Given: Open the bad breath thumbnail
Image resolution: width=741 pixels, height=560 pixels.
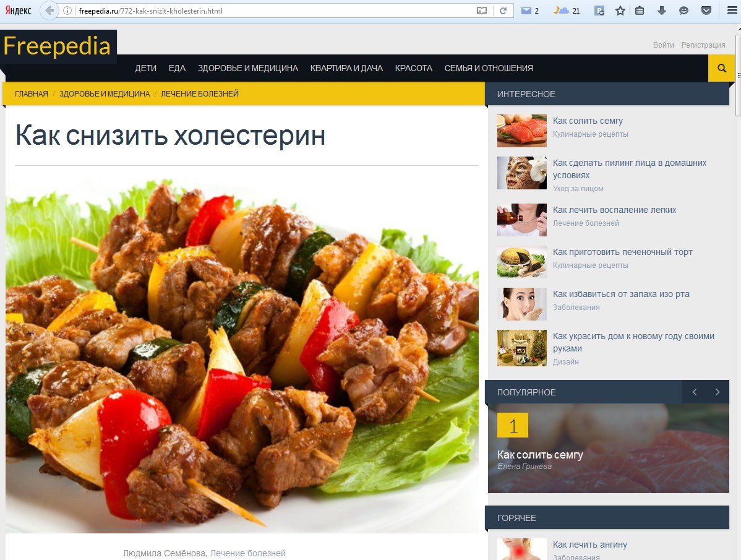Looking at the screenshot, I should click(521, 304).
